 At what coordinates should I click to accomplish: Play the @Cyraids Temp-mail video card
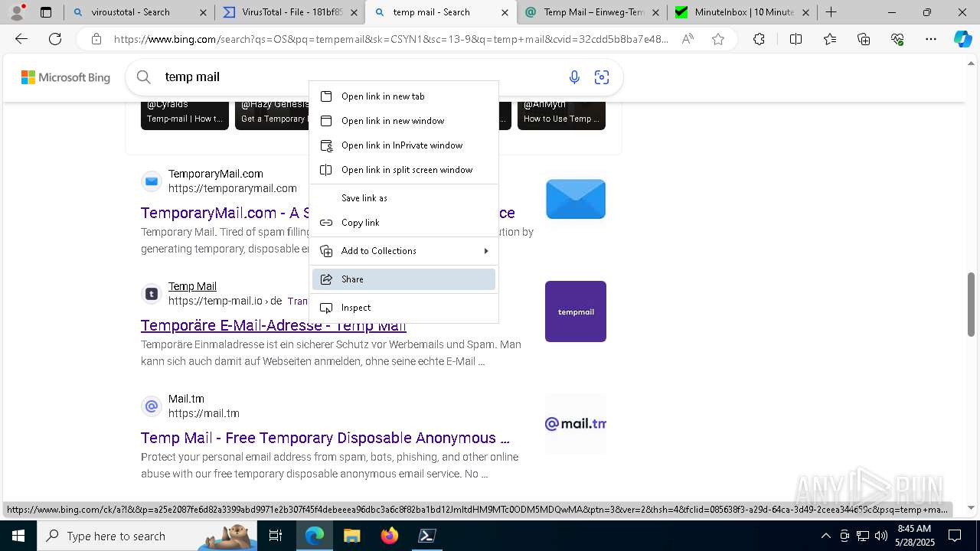[185, 115]
